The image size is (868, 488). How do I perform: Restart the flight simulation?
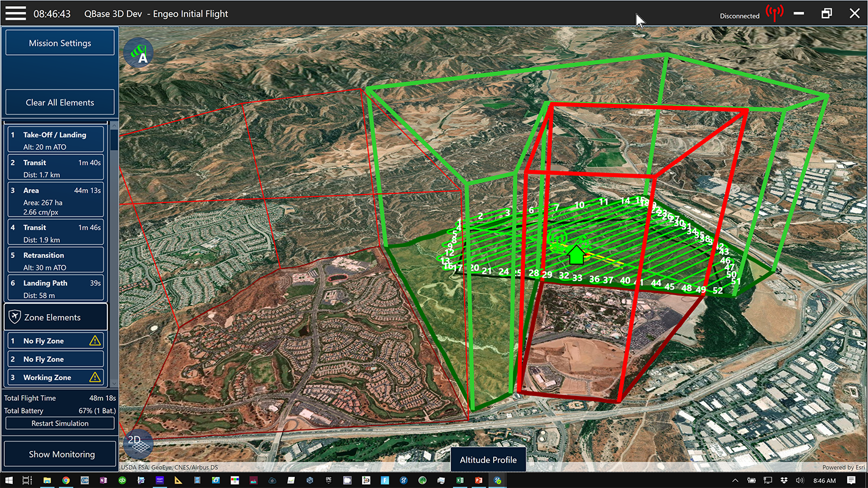[60, 423]
